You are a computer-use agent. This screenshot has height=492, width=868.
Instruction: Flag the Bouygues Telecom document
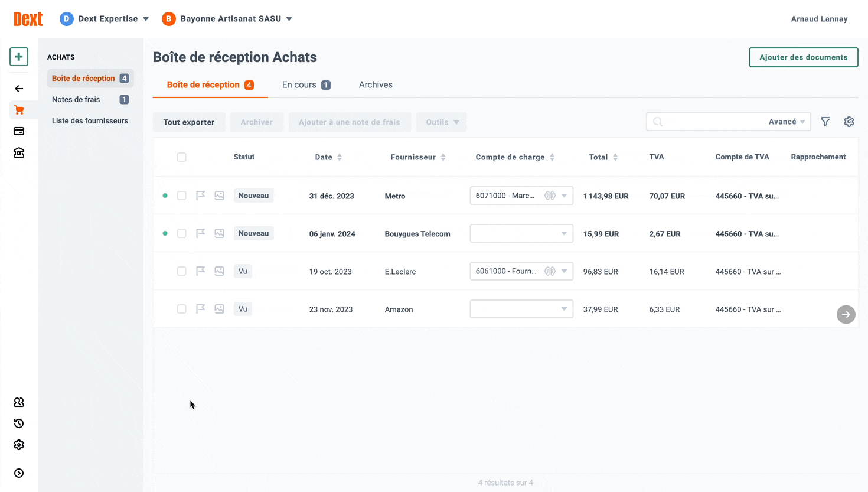coord(201,233)
